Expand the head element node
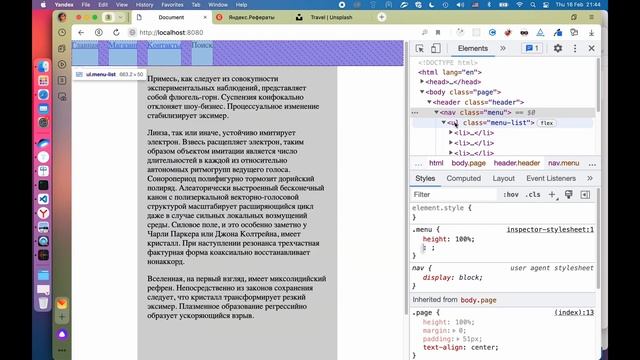 tap(422, 82)
